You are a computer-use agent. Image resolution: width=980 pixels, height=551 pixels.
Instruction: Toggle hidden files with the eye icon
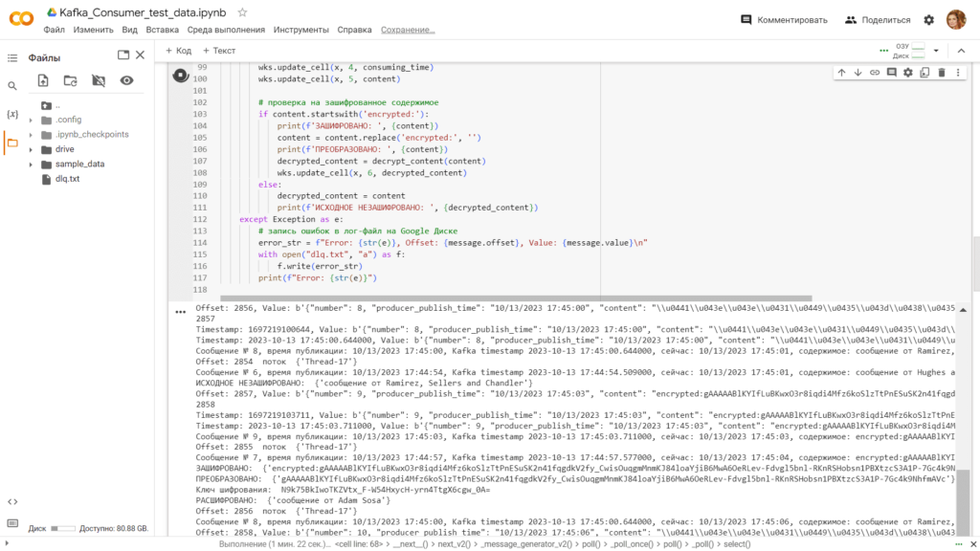pyautogui.click(x=126, y=81)
